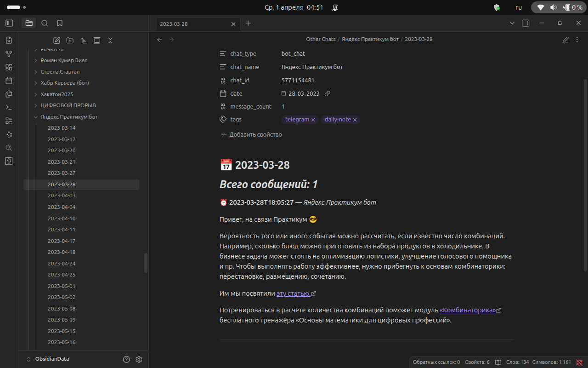Open the search panel
This screenshot has width=588, height=368.
45,23
